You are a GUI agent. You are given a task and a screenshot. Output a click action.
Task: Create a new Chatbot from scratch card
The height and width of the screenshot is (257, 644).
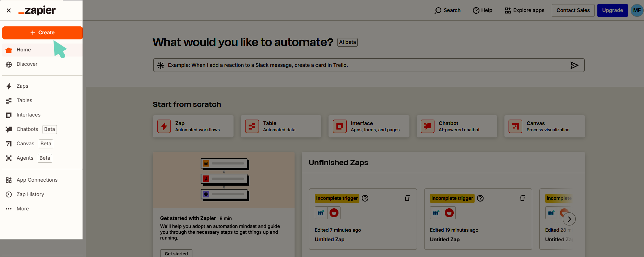point(457,126)
